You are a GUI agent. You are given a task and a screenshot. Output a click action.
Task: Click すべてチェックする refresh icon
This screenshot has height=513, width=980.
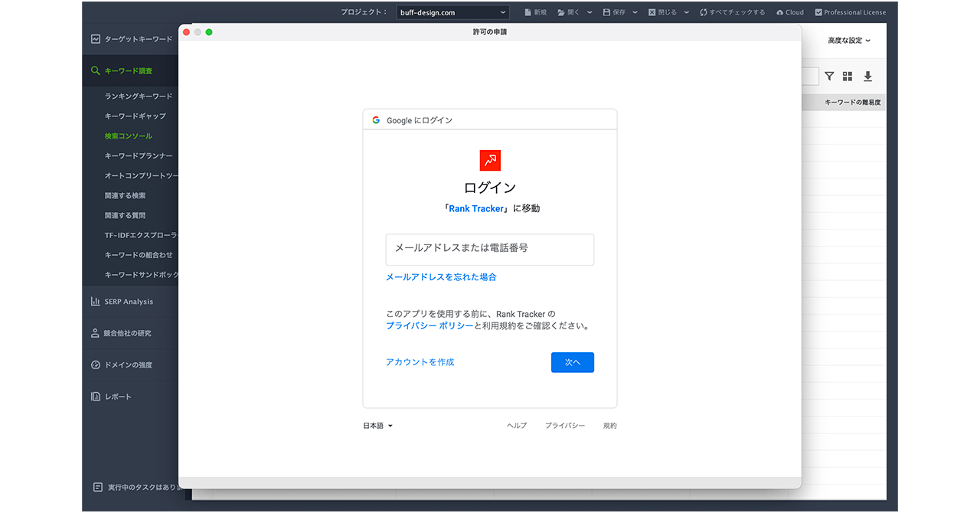(x=703, y=12)
